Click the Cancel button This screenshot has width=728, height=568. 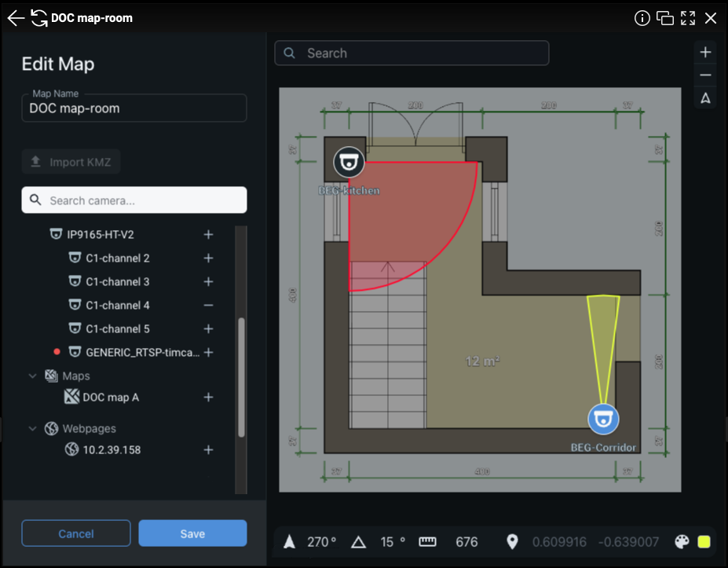tap(76, 533)
